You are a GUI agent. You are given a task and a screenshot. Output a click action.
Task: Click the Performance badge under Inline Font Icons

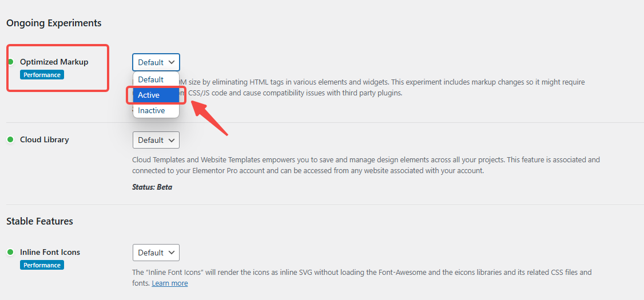pos(42,265)
